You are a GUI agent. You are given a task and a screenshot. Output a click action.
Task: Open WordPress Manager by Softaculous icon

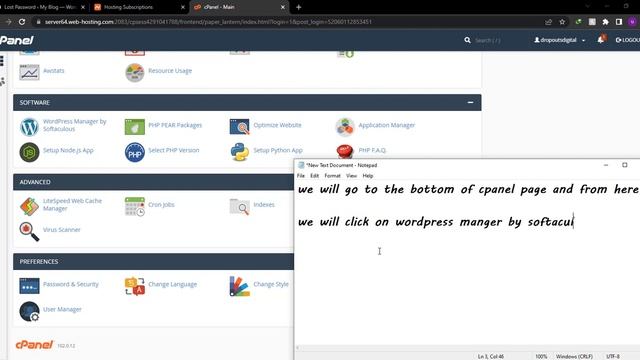[x=29, y=127]
